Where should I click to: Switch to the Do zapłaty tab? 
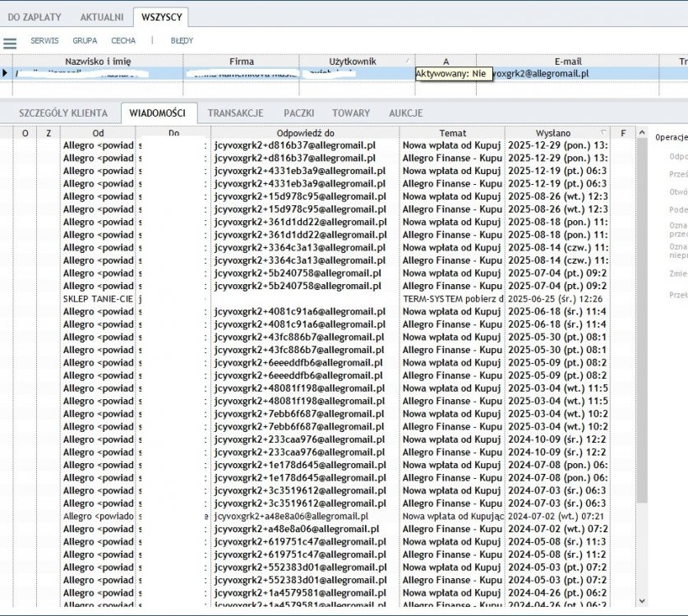pos(35,16)
